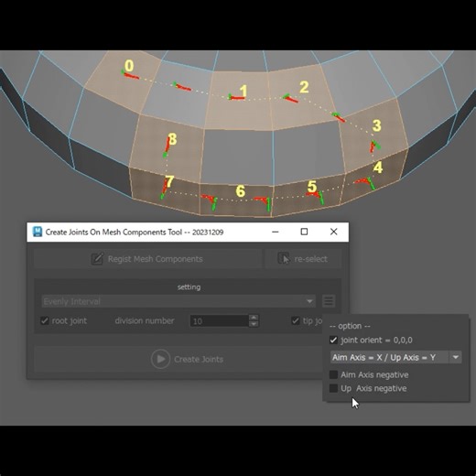Click the Regist Mesh Components button
The height and width of the screenshot is (476, 476).
click(x=147, y=259)
